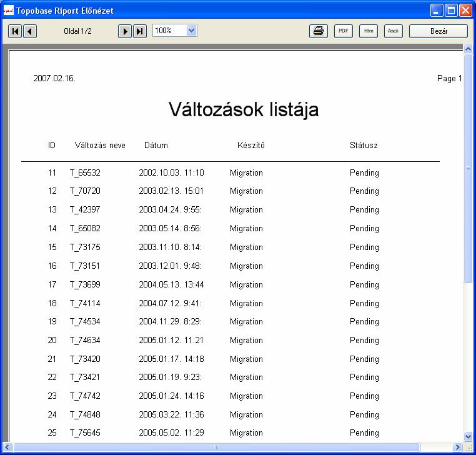Go to previous report page
The width and height of the screenshot is (476, 455).
pyautogui.click(x=30, y=31)
